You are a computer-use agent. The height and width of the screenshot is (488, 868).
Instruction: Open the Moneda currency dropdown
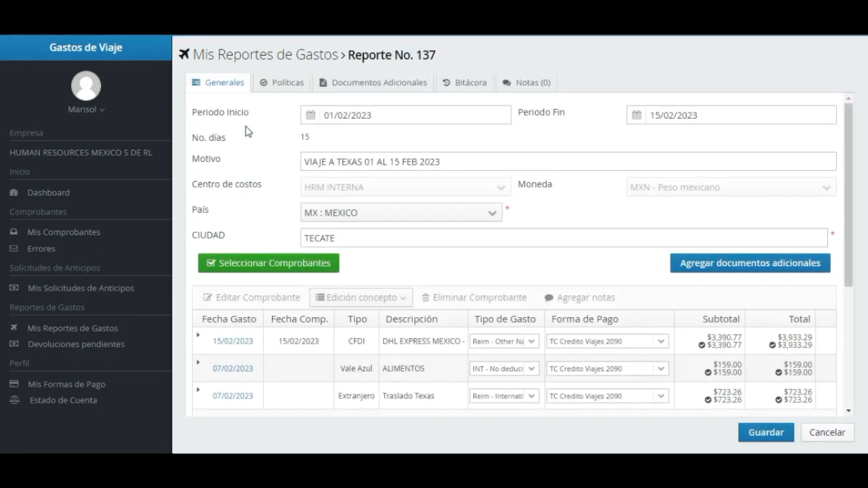[731, 187]
